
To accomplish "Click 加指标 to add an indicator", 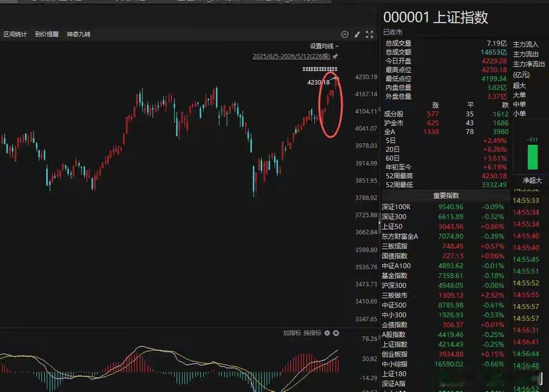I will (x=292, y=333).
